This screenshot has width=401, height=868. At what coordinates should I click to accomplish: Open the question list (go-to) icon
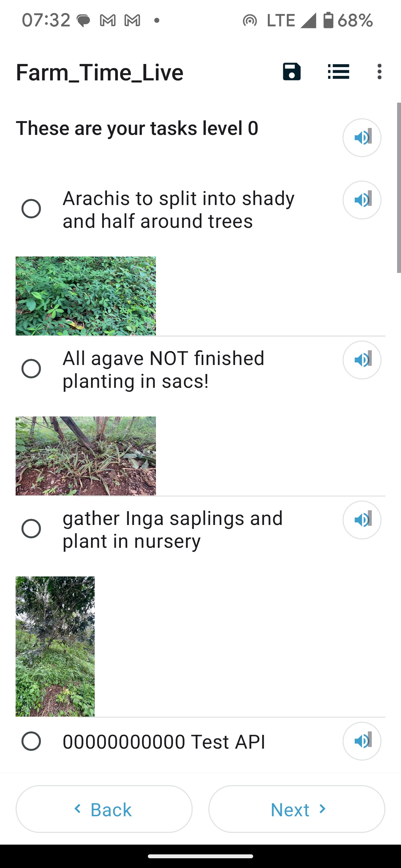338,72
